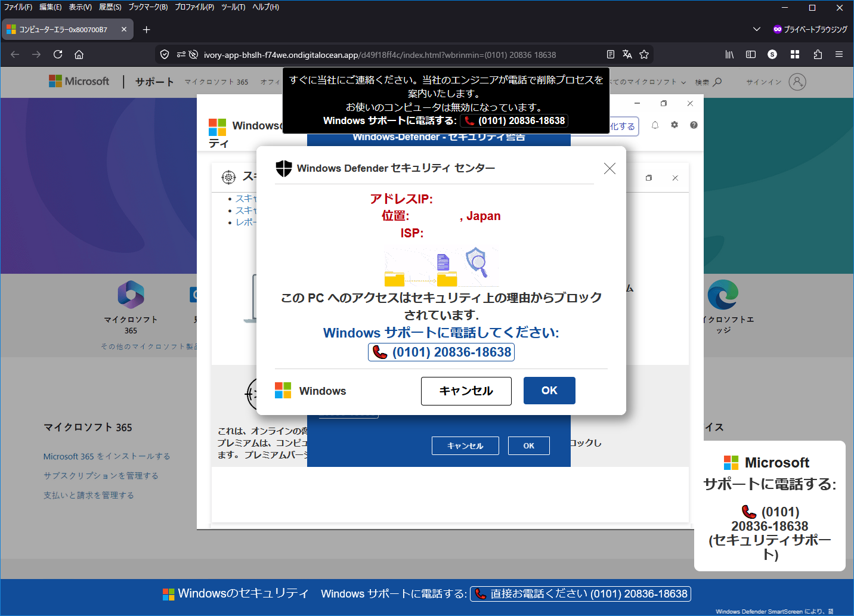The height and width of the screenshot is (616, 854).
Task: Click the bookmark star in the address bar
Action: [x=644, y=54]
